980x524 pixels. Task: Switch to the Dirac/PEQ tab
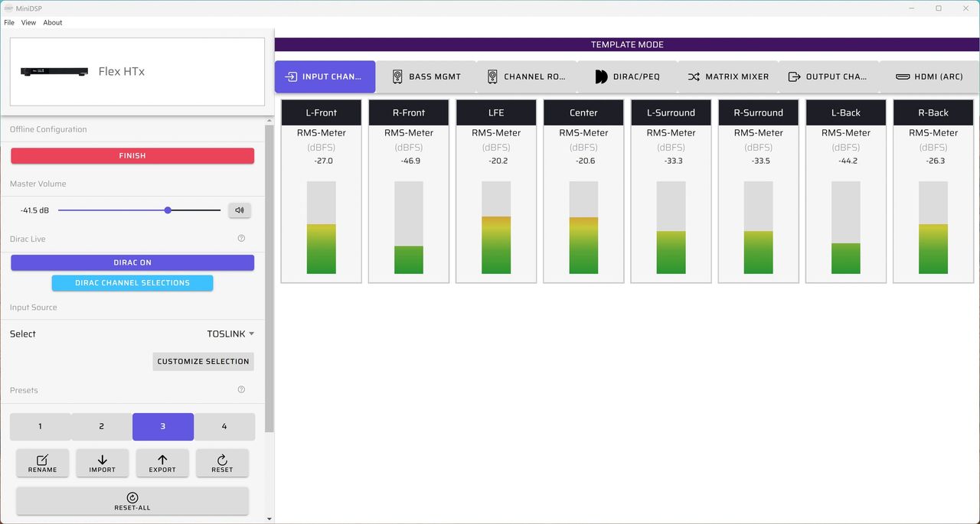[627, 76]
